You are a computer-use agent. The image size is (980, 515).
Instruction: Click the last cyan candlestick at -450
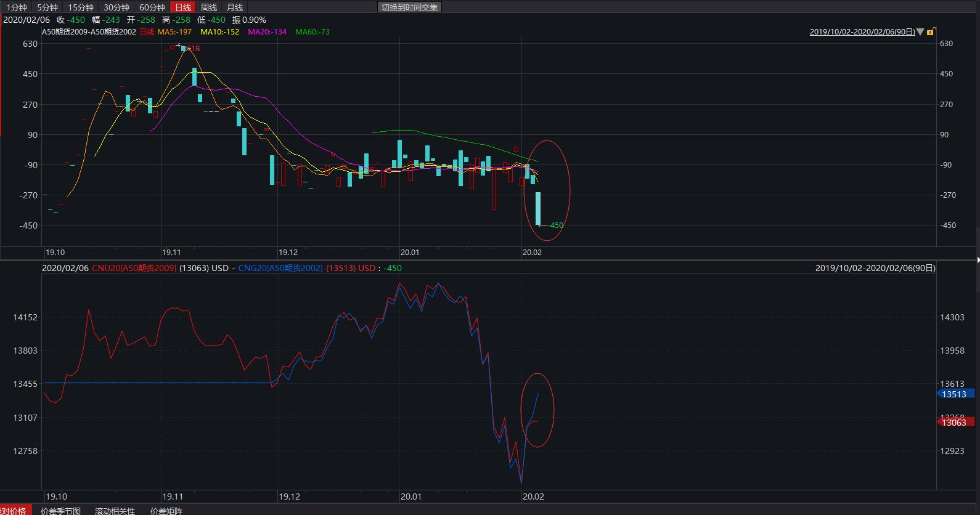[x=538, y=209]
